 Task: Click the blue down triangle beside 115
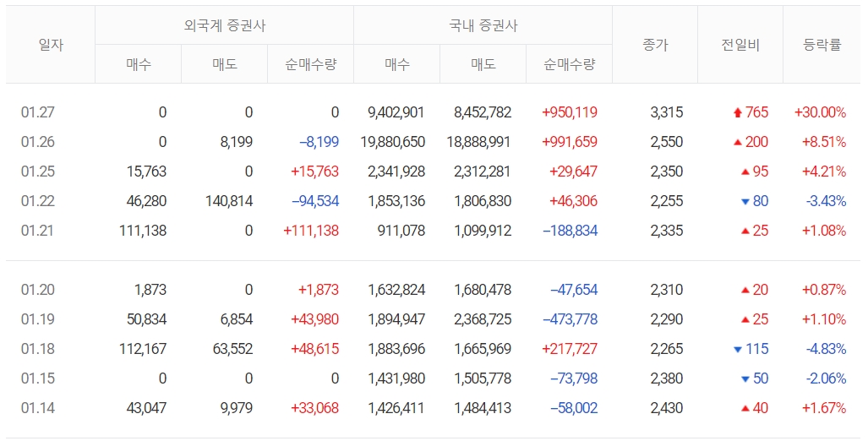point(737,350)
